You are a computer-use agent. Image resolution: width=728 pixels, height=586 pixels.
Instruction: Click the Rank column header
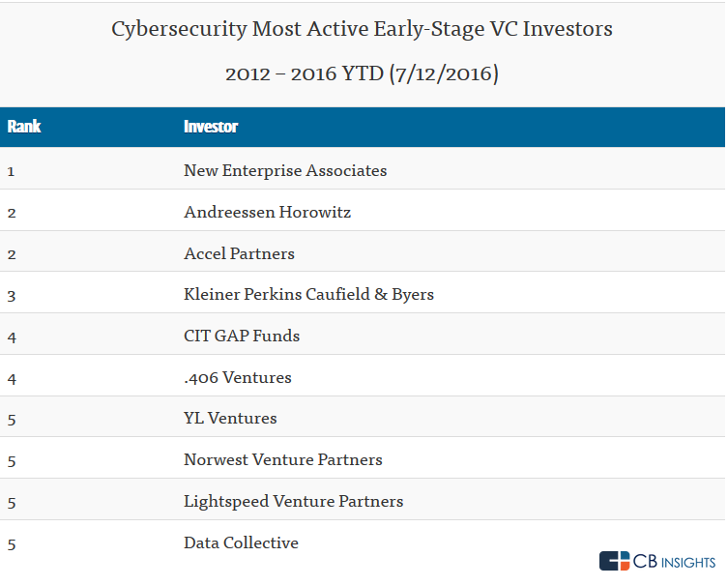pos(24,127)
